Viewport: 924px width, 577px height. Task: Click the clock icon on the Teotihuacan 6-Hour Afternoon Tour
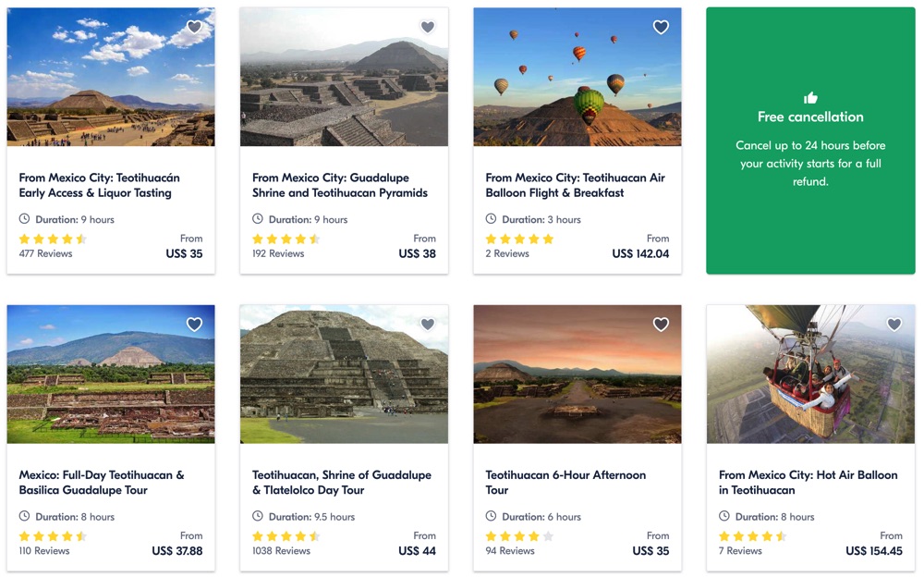point(491,516)
